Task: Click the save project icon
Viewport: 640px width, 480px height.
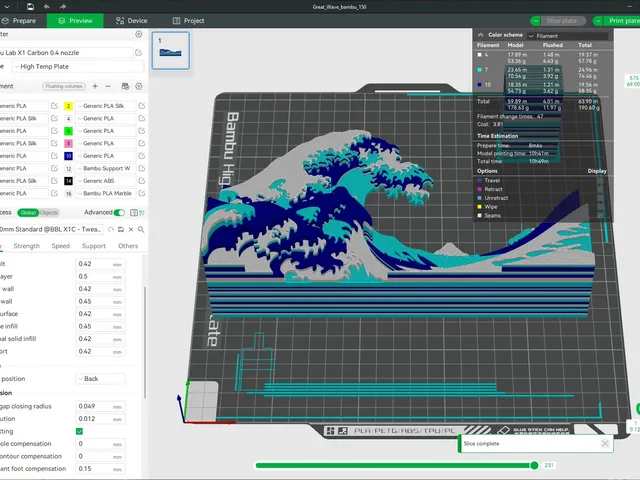Action: point(30,7)
